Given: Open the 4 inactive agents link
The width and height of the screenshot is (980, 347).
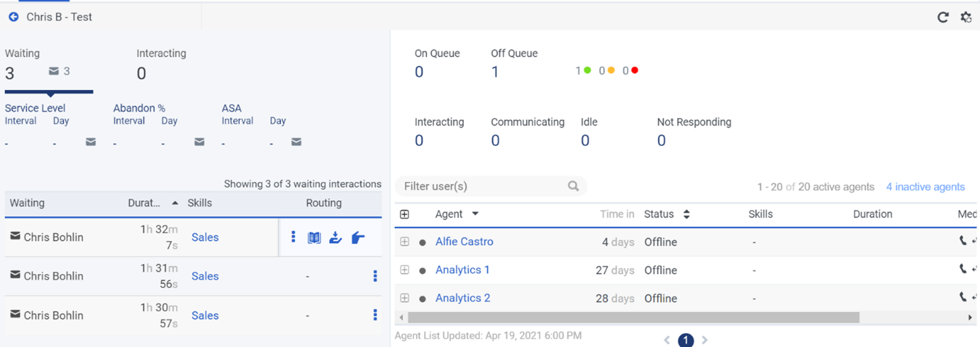Looking at the screenshot, I should (925, 187).
